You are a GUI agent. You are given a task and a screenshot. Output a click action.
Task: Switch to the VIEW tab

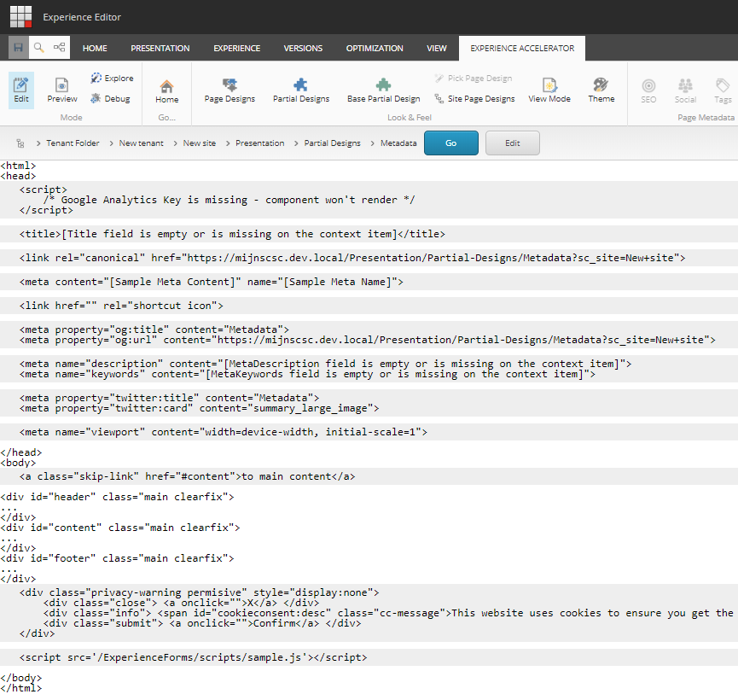(x=436, y=48)
